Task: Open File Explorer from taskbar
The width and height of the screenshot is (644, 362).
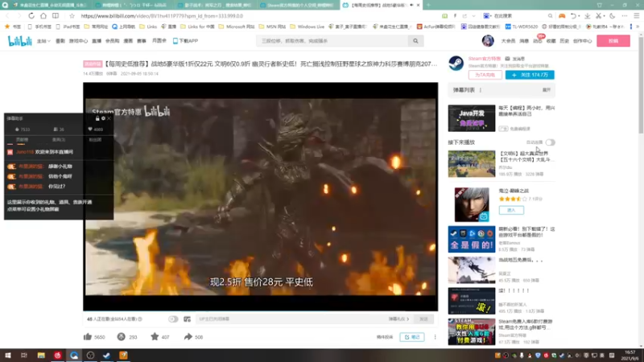Action: pos(41,356)
